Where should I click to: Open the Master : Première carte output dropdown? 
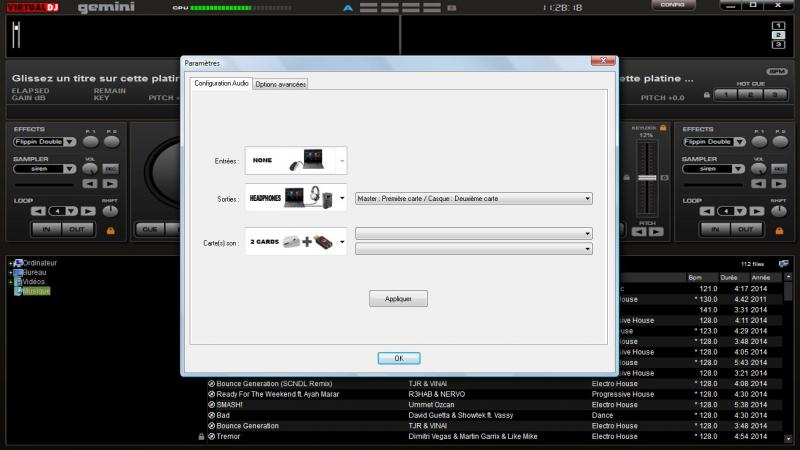[473, 198]
